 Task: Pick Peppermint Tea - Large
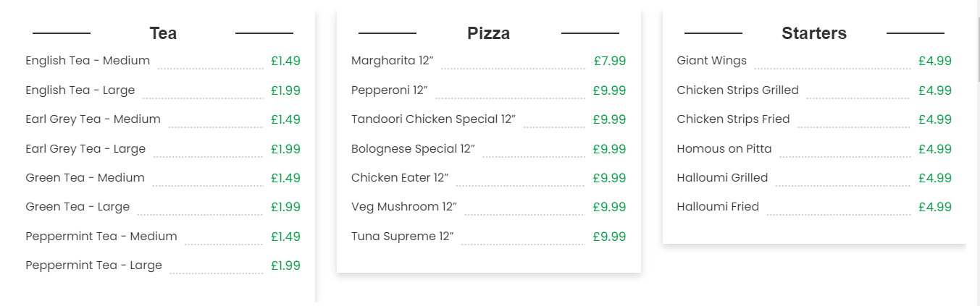93,265
